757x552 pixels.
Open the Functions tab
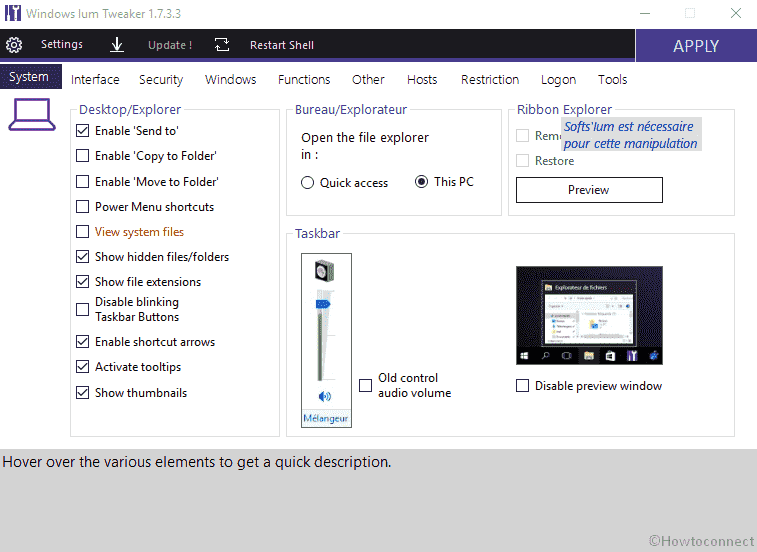pos(304,80)
